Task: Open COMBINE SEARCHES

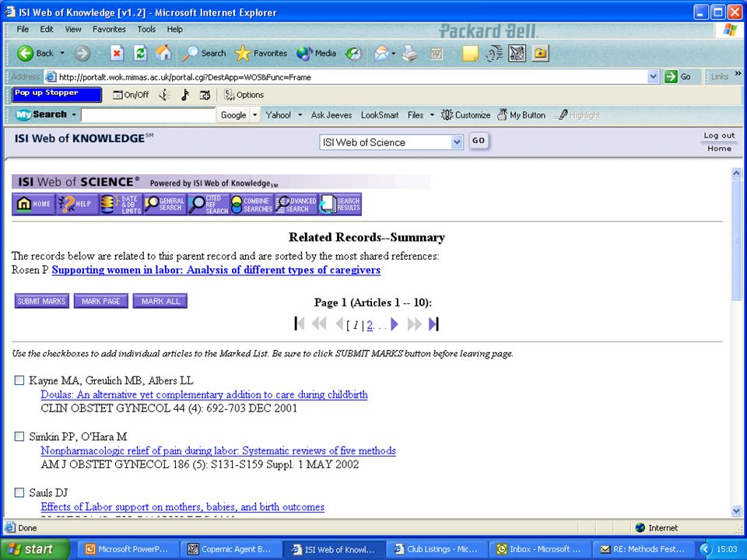Action: click(251, 204)
